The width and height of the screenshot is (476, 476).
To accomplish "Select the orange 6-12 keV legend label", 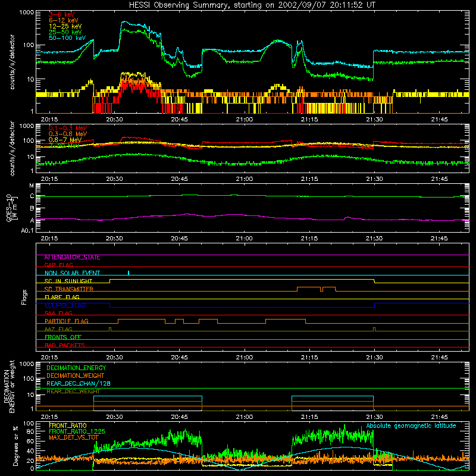I will pyautogui.click(x=64, y=20).
